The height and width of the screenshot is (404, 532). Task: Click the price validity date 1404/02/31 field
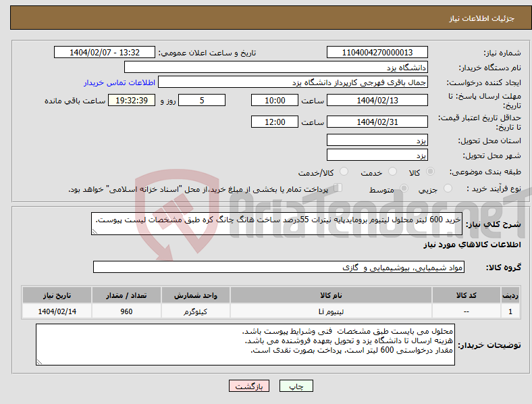(377, 122)
